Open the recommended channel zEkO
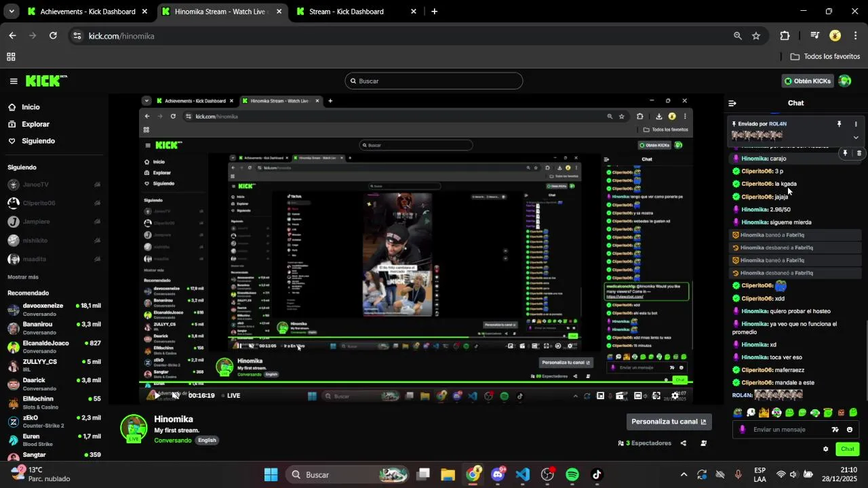868x488 pixels. coord(54,421)
